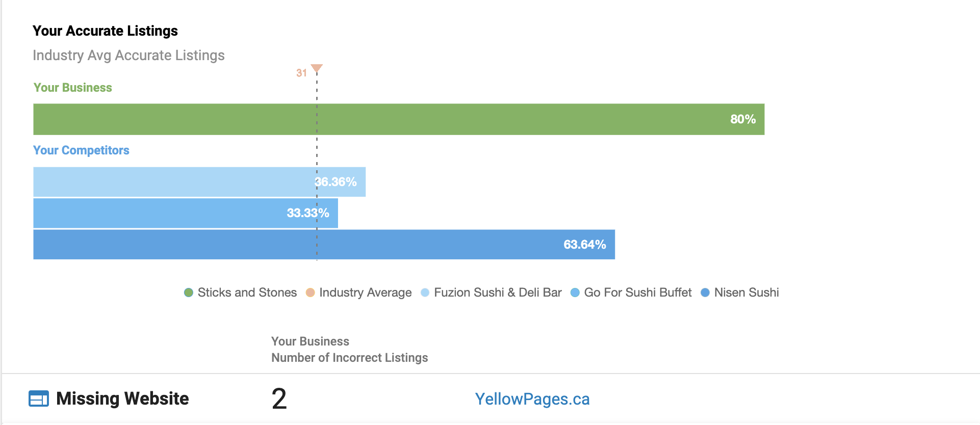
Task: Click the incorrect listings count 2
Action: pos(279,399)
